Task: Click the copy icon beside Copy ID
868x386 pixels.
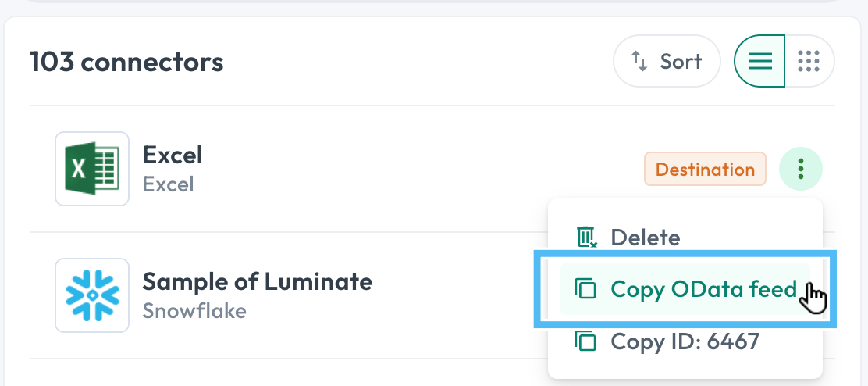Action: [585, 341]
